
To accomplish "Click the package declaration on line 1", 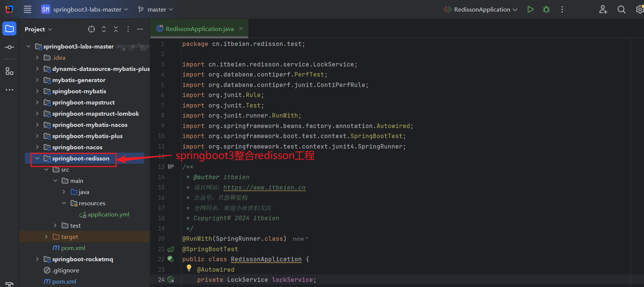I will [x=244, y=44].
